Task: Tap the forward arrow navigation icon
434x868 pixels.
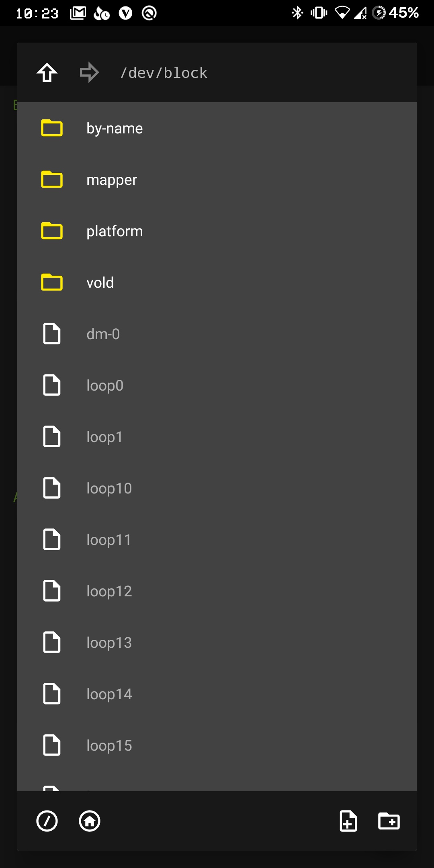Action: tap(89, 73)
